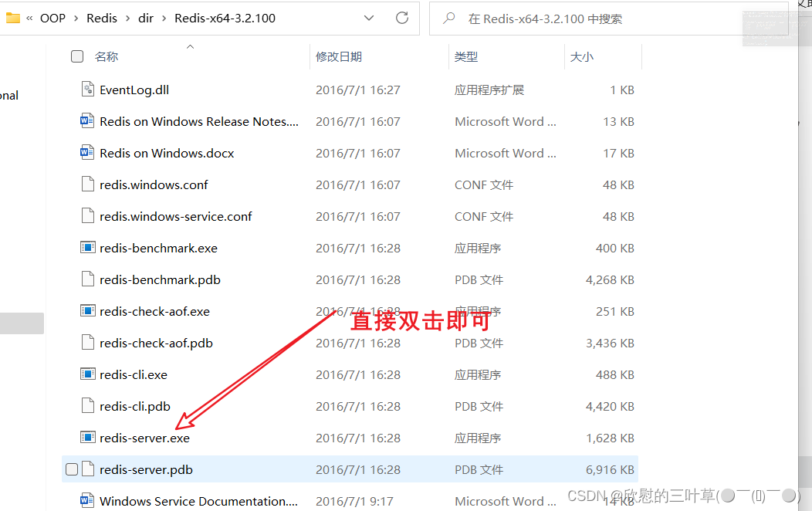812x511 pixels.
Task: Click the redis.windows.conf file icon
Action: [x=87, y=184]
